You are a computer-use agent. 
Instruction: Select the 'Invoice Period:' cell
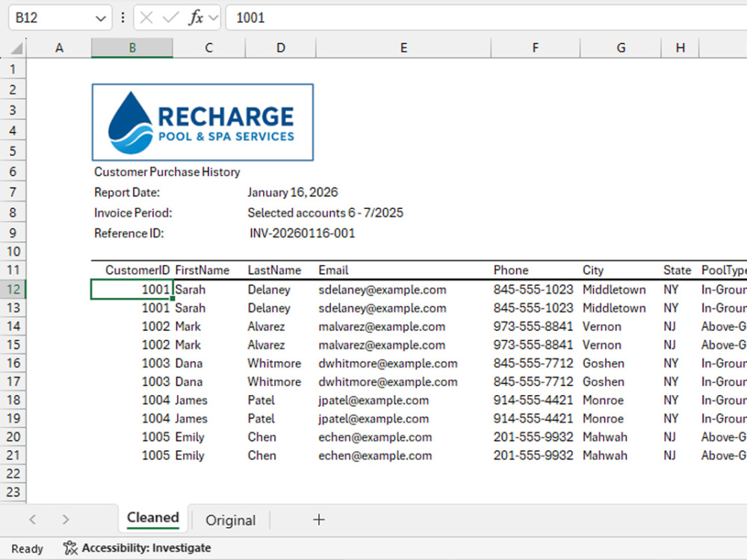coord(133,213)
